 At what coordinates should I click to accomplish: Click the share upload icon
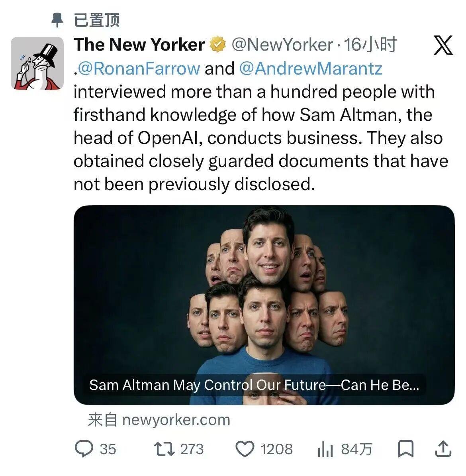[443, 449]
